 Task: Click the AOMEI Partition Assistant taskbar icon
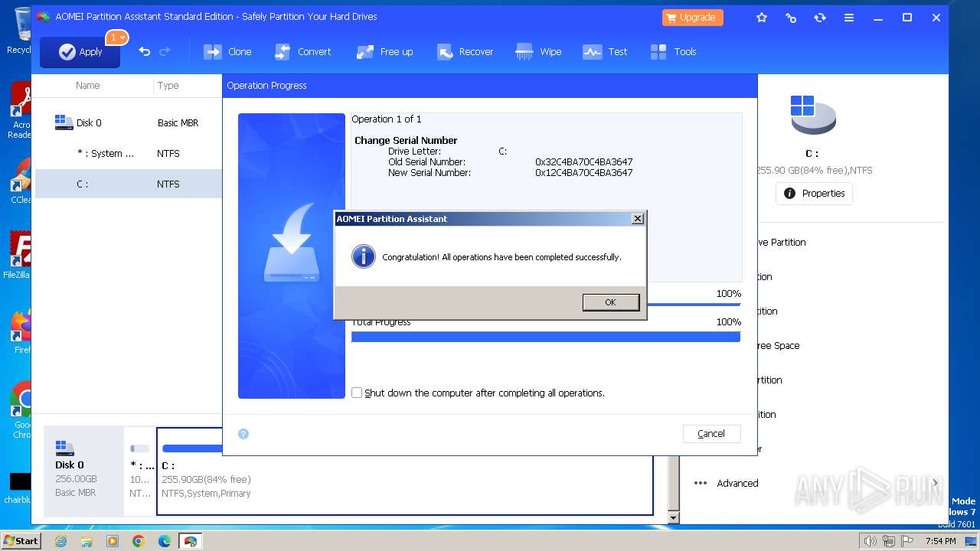pos(190,541)
